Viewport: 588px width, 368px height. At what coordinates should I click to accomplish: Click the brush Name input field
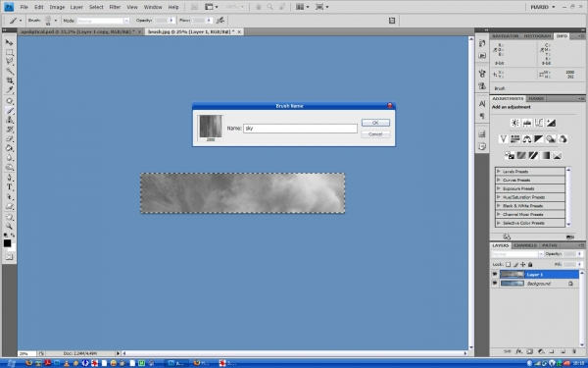[300, 129]
